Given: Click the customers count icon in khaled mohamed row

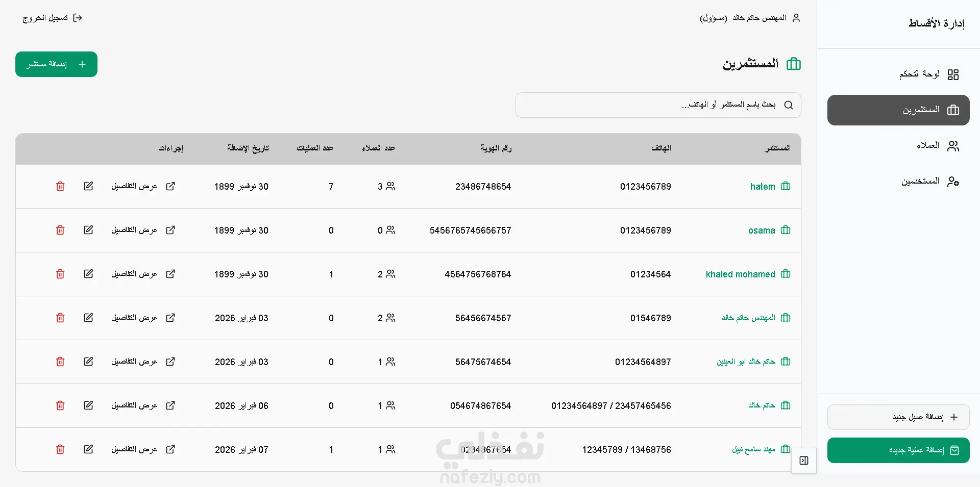Looking at the screenshot, I should tap(390, 274).
